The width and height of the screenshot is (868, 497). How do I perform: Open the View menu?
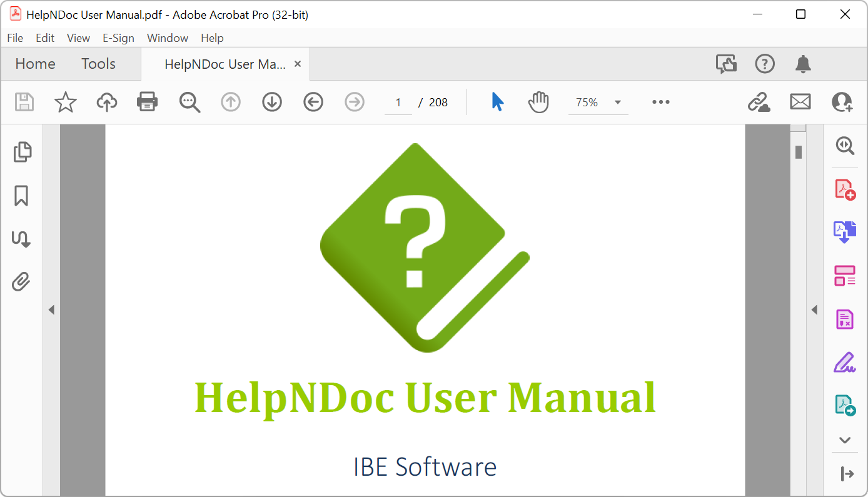click(x=78, y=38)
